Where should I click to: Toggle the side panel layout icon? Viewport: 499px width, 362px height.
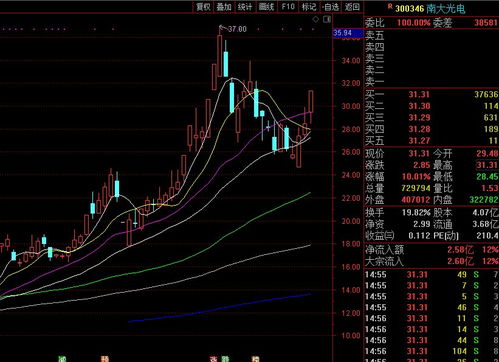[x=327, y=20]
